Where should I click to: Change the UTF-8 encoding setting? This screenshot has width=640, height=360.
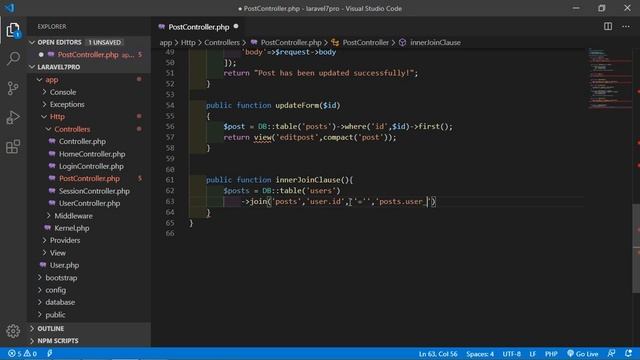click(x=511, y=353)
